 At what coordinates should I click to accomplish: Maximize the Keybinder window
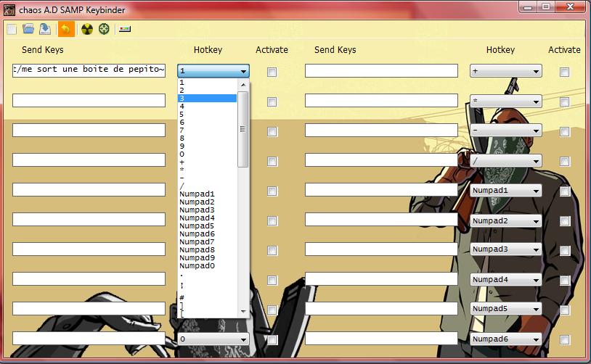coord(546,7)
